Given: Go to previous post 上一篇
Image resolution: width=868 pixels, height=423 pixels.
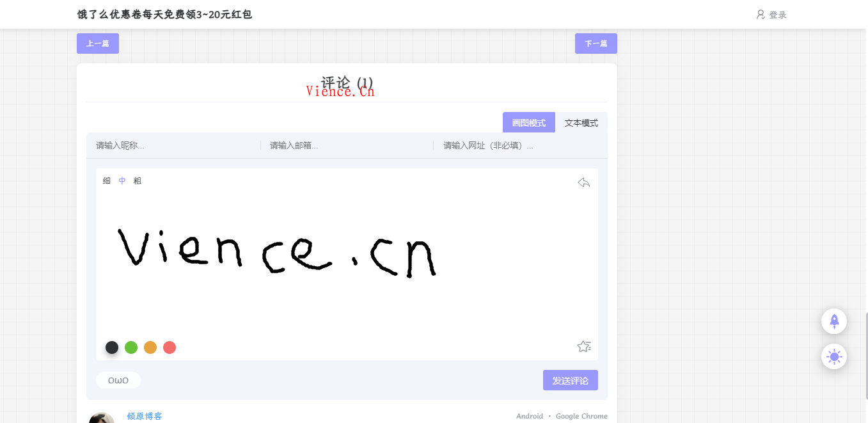Looking at the screenshot, I should click(x=98, y=44).
